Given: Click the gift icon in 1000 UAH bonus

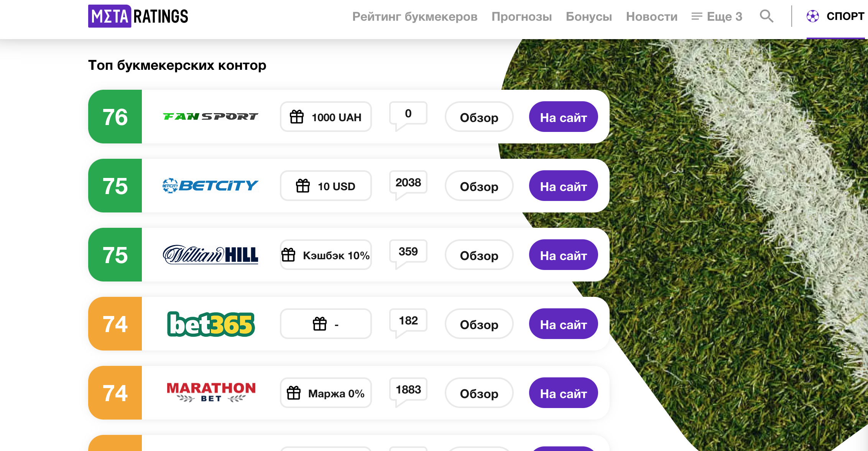Looking at the screenshot, I should [x=297, y=117].
